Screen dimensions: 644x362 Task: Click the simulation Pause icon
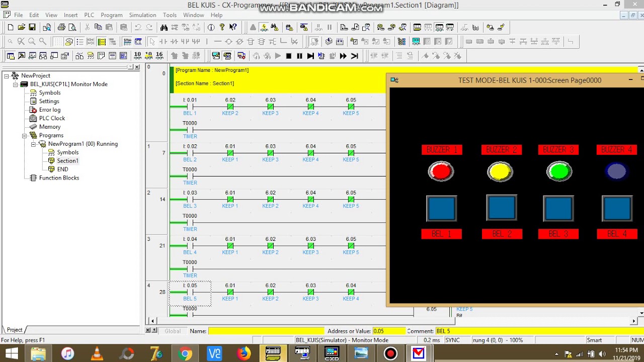299,56
